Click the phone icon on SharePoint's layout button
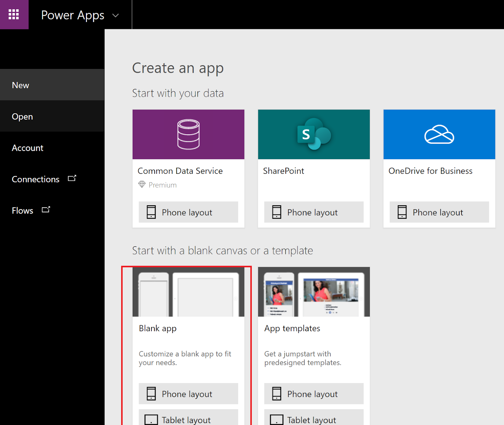 (277, 212)
